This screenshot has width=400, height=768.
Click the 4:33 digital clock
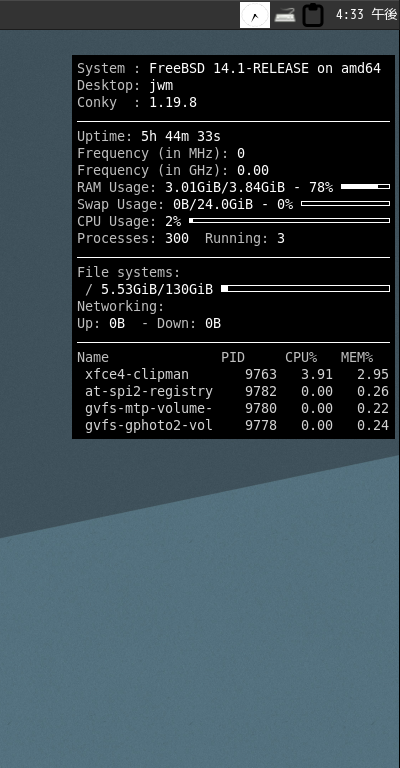366,15
